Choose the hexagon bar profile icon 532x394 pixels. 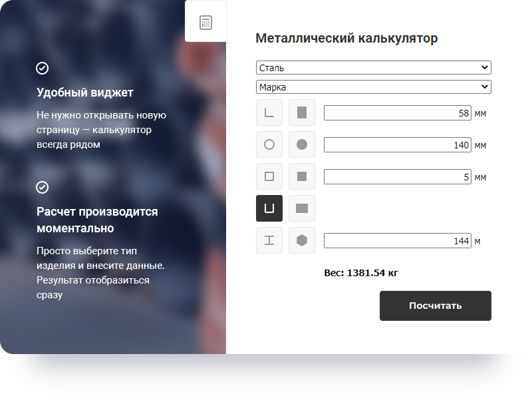[302, 240]
